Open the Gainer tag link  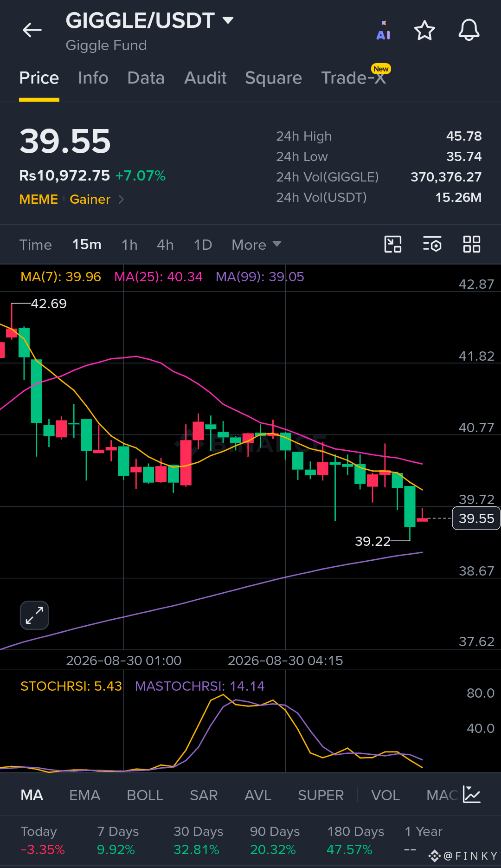90,199
